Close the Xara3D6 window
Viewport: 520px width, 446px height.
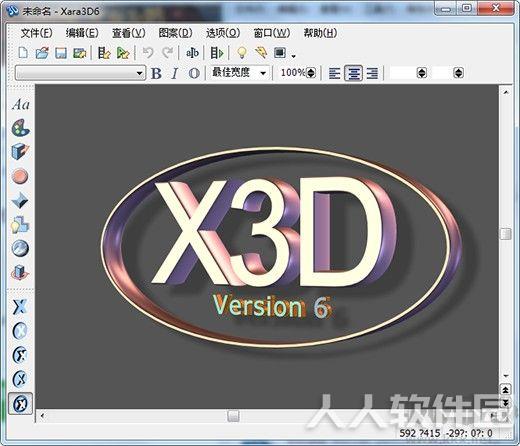pyautogui.click(x=496, y=9)
